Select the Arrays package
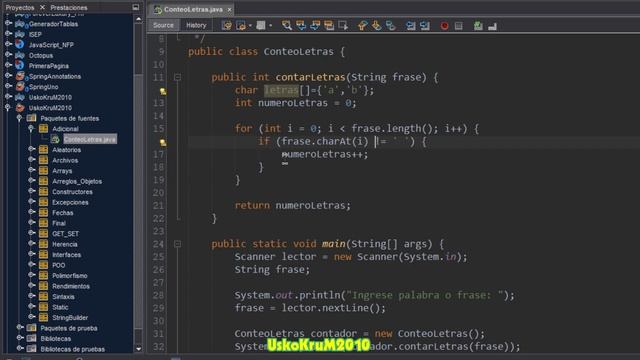This screenshot has width=640, height=360. click(x=62, y=171)
